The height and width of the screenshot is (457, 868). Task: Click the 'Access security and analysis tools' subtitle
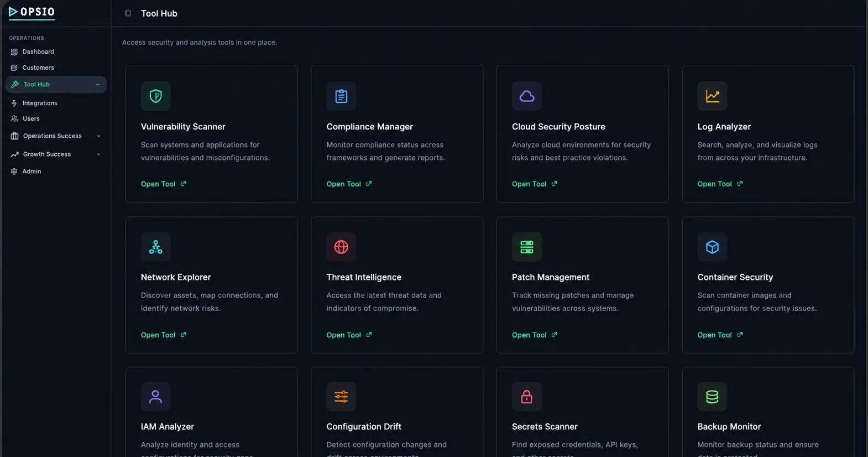tap(200, 42)
